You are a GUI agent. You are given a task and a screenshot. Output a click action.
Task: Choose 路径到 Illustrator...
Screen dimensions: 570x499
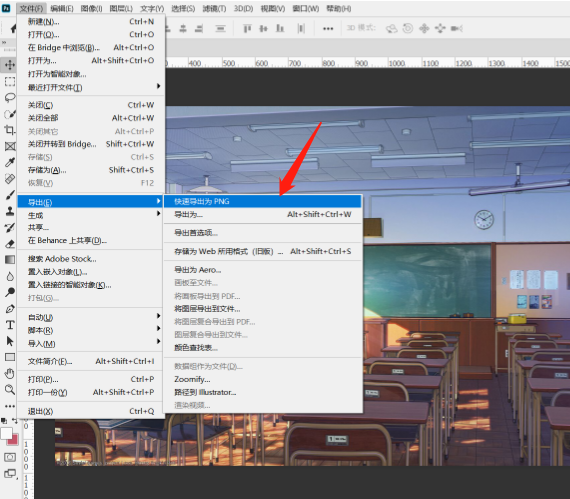(262, 392)
